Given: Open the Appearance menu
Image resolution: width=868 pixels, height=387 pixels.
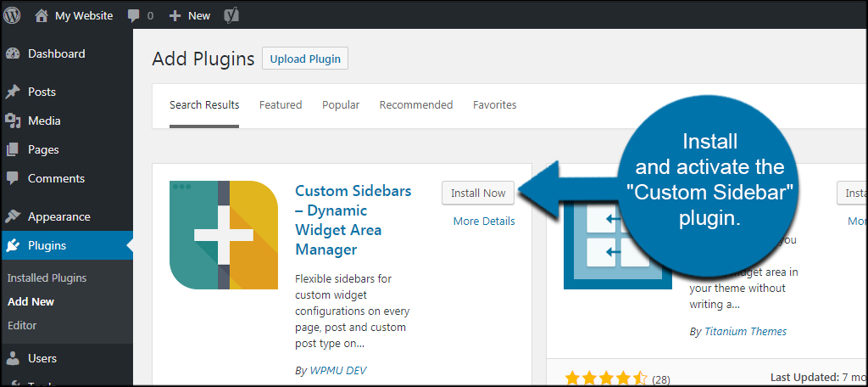Looking at the screenshot, I should [x=59, y=216].
